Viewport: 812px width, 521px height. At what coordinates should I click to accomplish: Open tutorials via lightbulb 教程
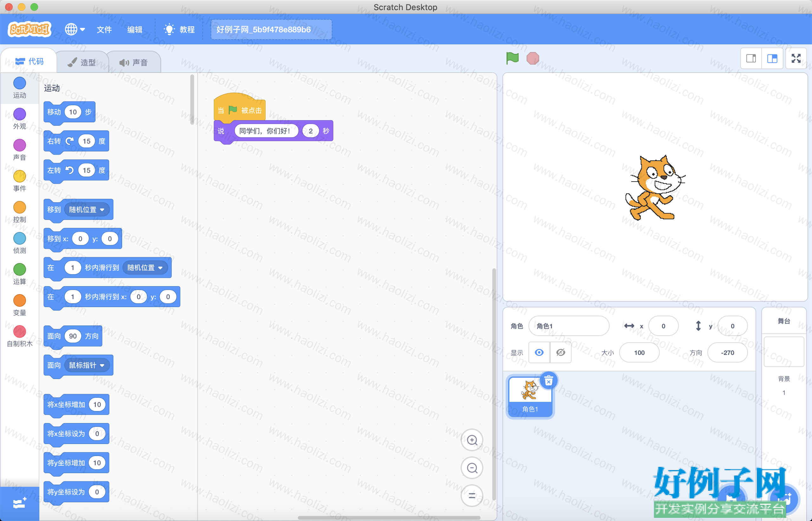180,29
